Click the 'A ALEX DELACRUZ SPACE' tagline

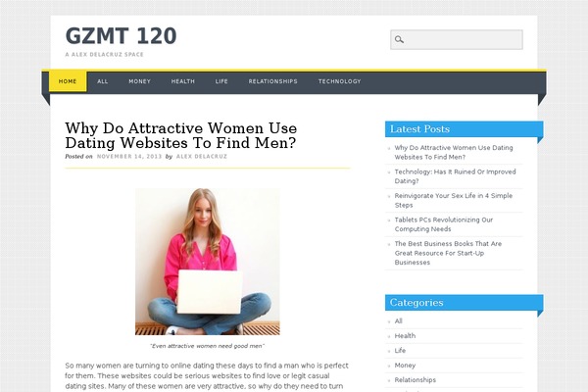coord(104,55)
